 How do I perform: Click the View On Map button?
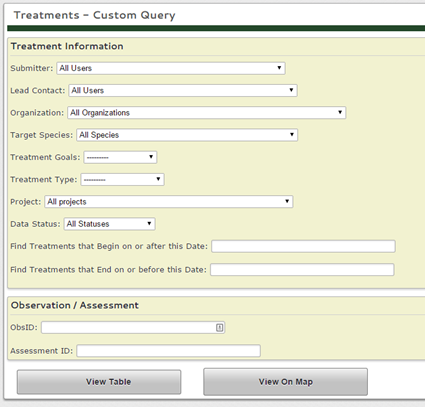286,382
